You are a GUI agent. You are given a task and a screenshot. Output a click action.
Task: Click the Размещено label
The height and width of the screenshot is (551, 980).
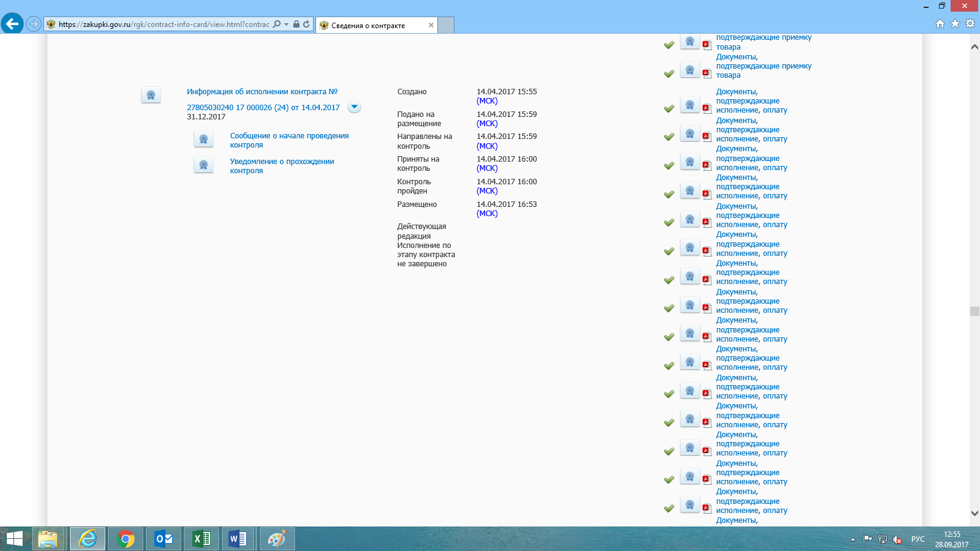pos(417,204)
